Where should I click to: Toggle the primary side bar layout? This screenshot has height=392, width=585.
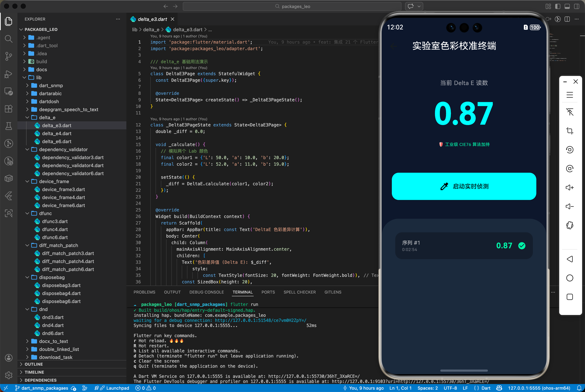point(558,7)
